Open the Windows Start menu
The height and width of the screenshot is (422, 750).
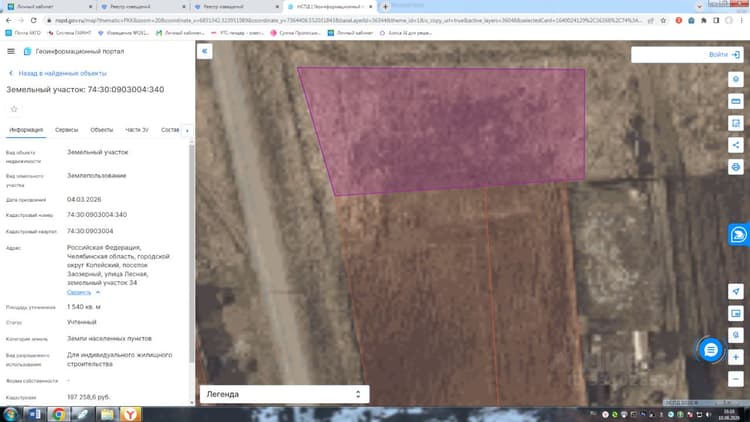[x=11, y=414]
